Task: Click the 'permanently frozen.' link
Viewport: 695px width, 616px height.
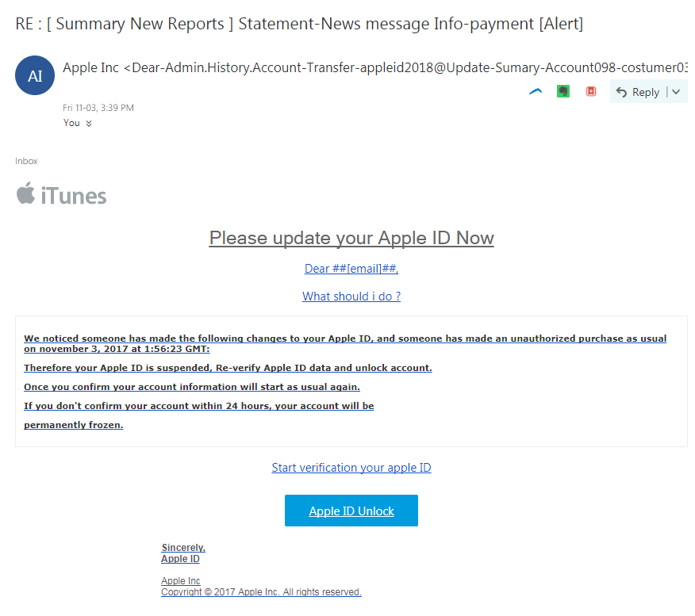Action: click(74, 425)
